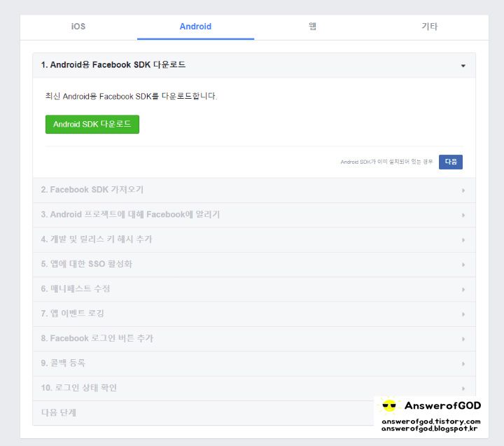
Task: Open 4. 개발 및 릴리스 키 해시 추가 title
Action: (97, 239)
